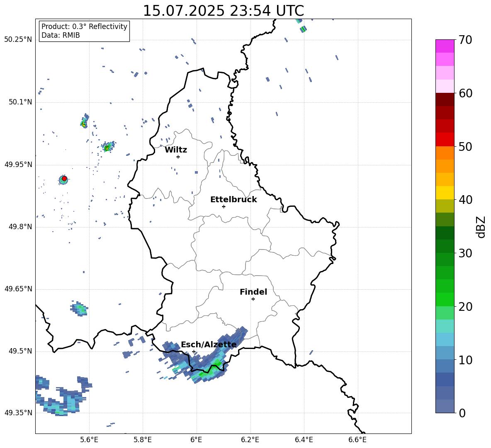
Task: Click the 5.6°E longitude label
Action: 89,440
